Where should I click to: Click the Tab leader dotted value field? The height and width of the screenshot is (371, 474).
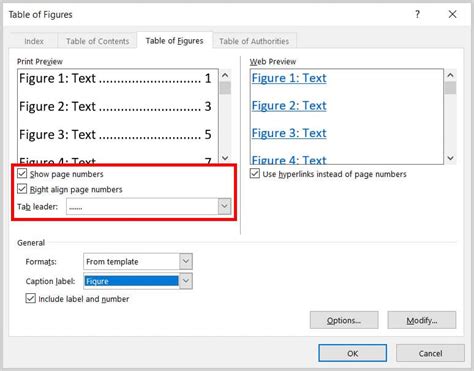142,207
